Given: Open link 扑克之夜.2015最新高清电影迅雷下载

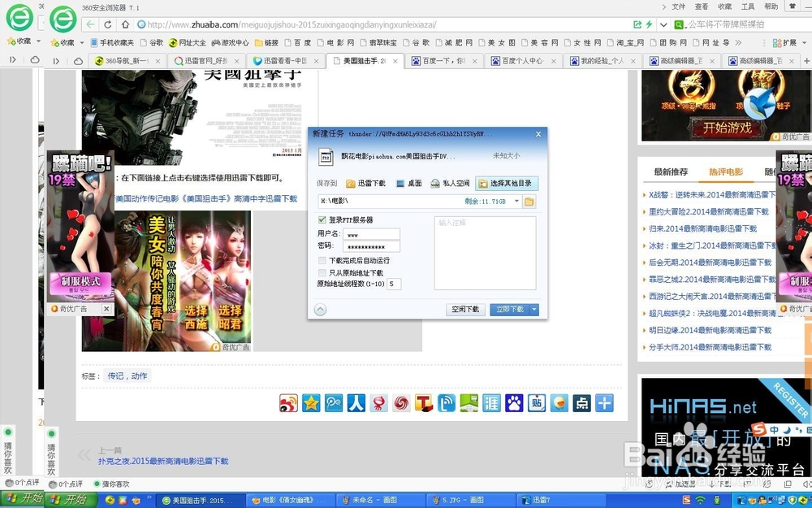Looking at the screenshot, I should coord(163,461).
